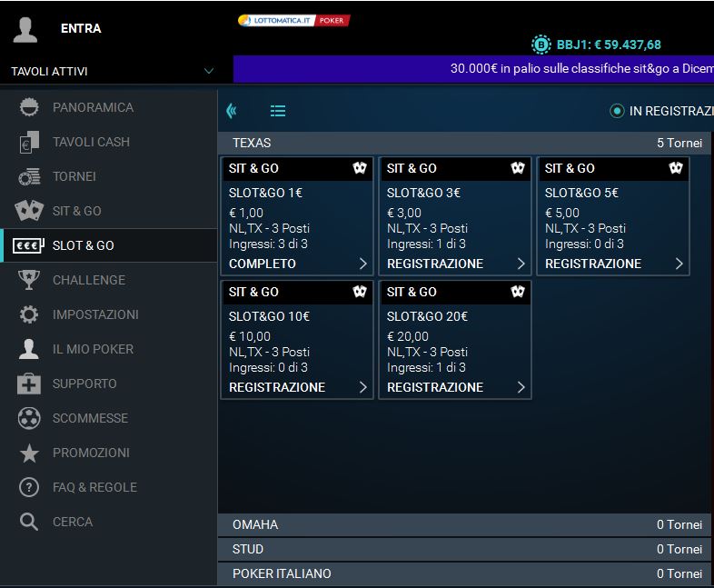Viewport: 714px width, 588px height.
Task: Open Il Mio Poker menu label
Action: [x=93, y=349]
